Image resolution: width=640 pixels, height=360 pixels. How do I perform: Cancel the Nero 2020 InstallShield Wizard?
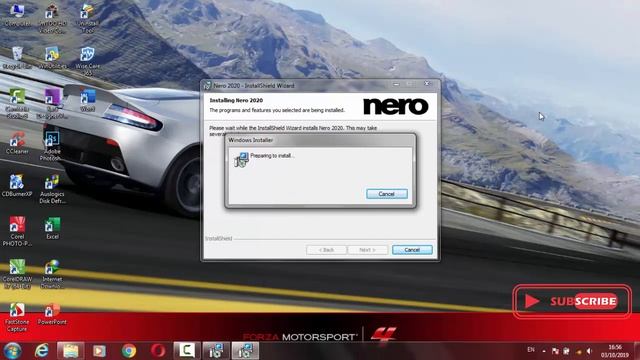pyautogui.click(x=412, y=250)
